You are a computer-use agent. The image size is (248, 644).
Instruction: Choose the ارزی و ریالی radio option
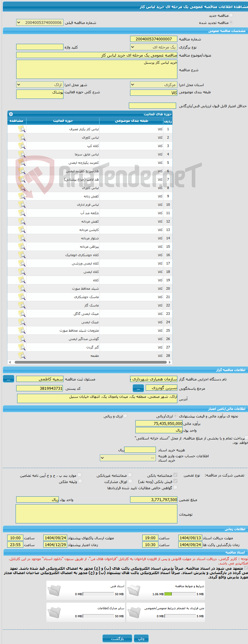coord(125,416)
